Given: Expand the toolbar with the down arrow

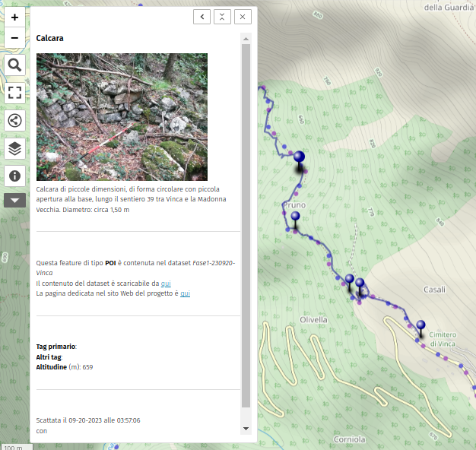Looking at the screenshot, I should tap(14, 200).
